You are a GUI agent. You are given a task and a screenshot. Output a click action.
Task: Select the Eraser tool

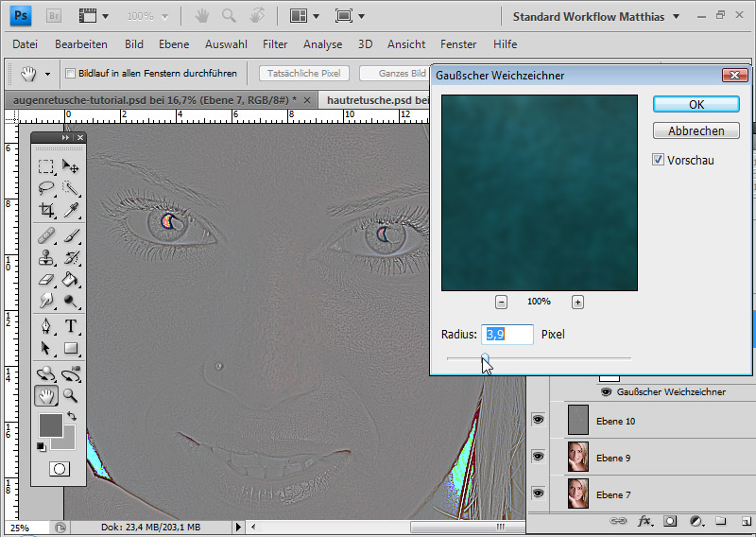pos(46,279)
